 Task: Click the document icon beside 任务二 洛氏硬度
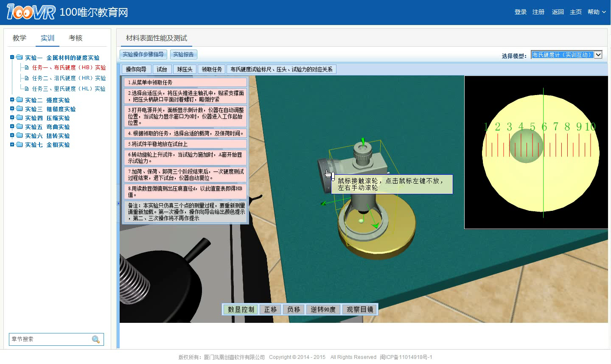point(27,78)
